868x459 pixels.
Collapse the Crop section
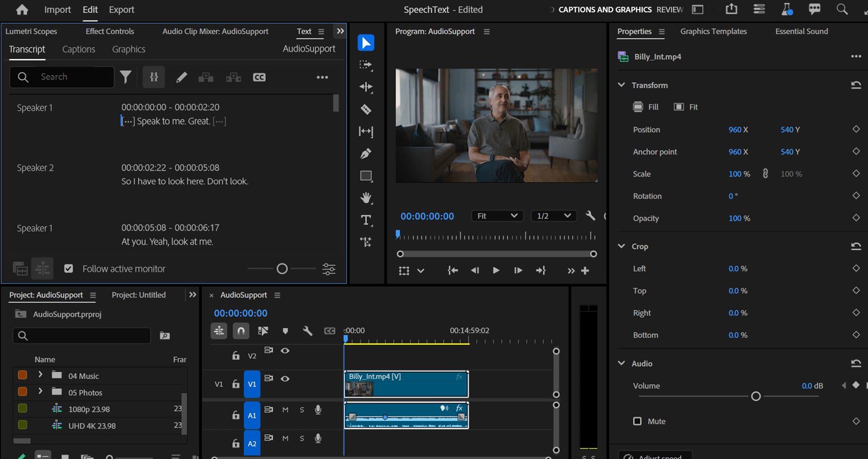(x=622, y=246)
